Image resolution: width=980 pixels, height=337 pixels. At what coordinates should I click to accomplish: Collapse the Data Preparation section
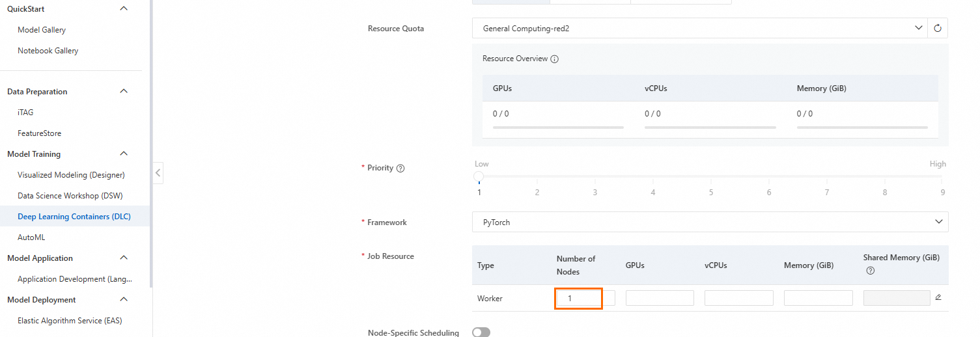[x=124, y=92]
